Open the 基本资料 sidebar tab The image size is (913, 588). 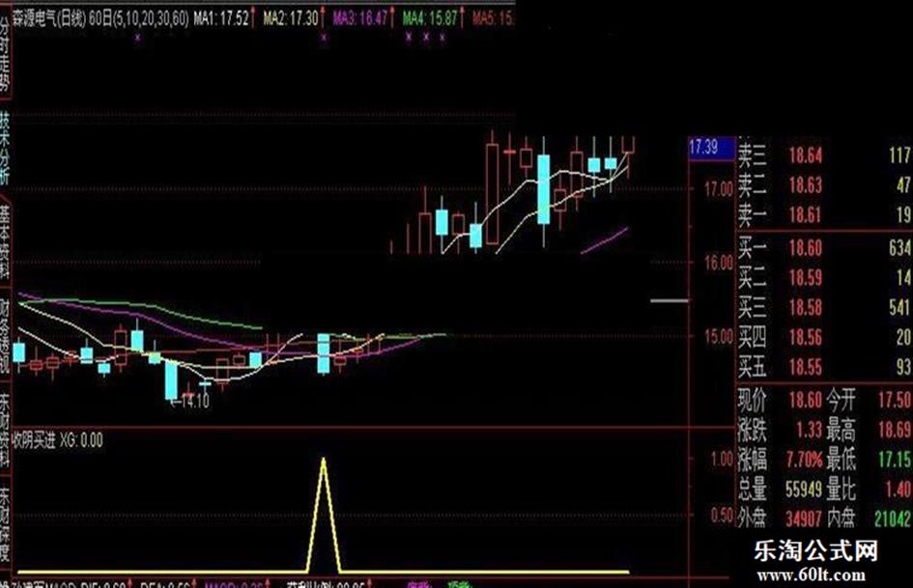click(x=5, y=243)
